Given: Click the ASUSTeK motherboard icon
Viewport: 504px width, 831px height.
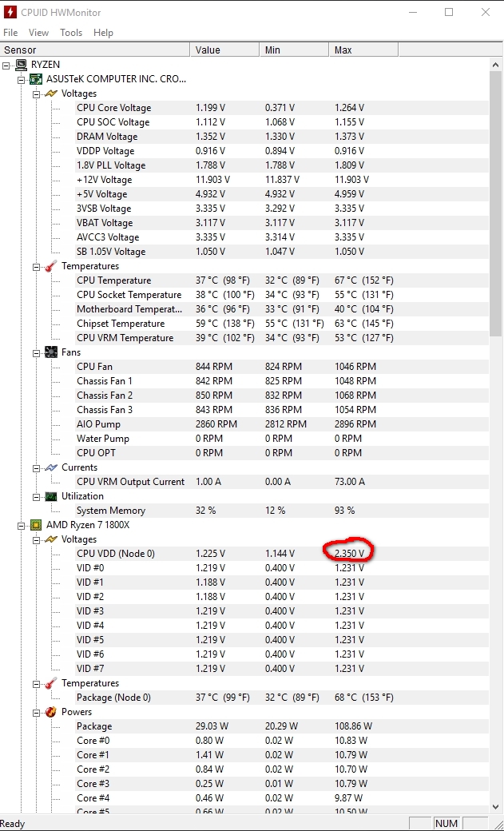Looking at the screenshot, I should (36, 79).
